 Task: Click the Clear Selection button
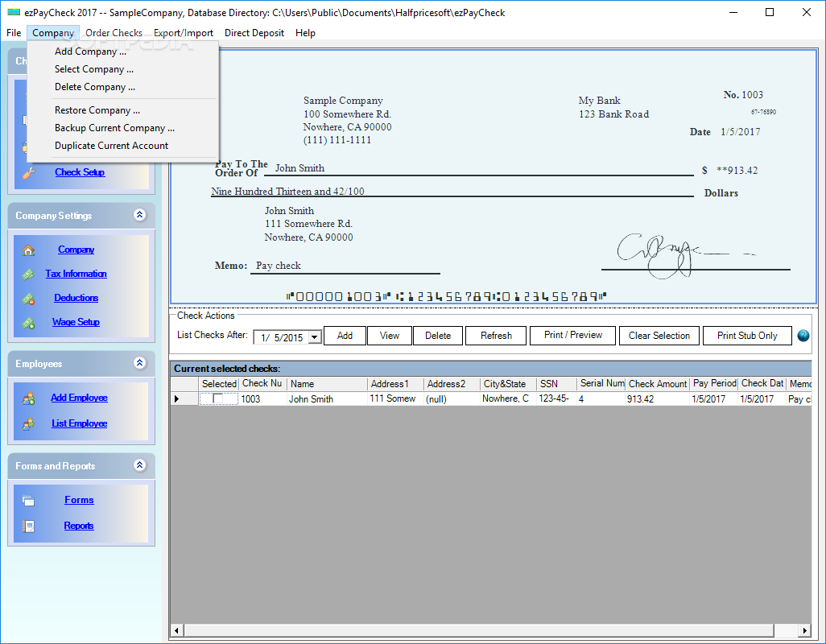(x=659, y=336)
